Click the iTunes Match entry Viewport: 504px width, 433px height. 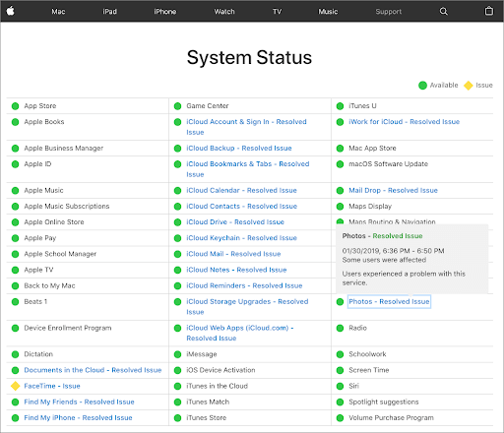(208, 402)
